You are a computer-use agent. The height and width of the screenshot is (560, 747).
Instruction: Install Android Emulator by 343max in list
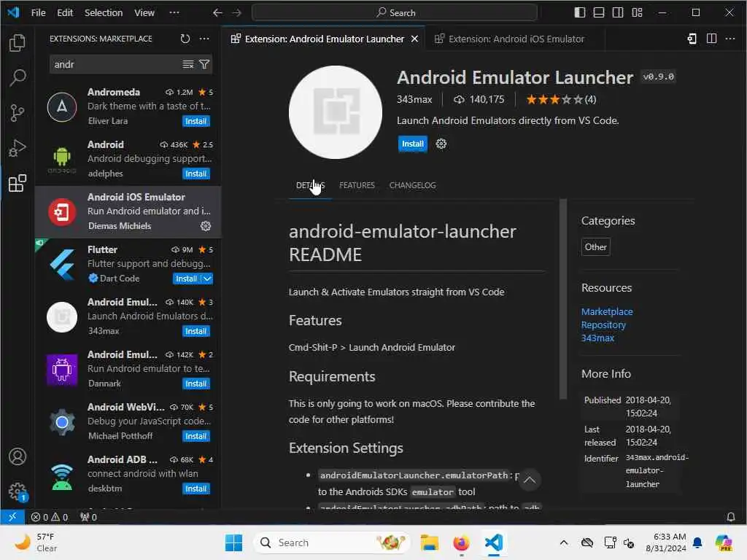[196, 332]
